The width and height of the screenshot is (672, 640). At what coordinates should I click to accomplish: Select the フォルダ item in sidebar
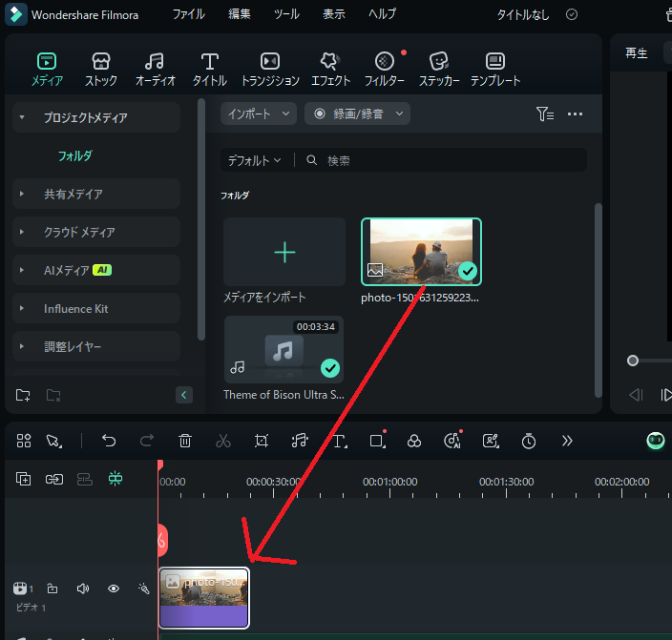pyautogui.click(x=75, y=155)
